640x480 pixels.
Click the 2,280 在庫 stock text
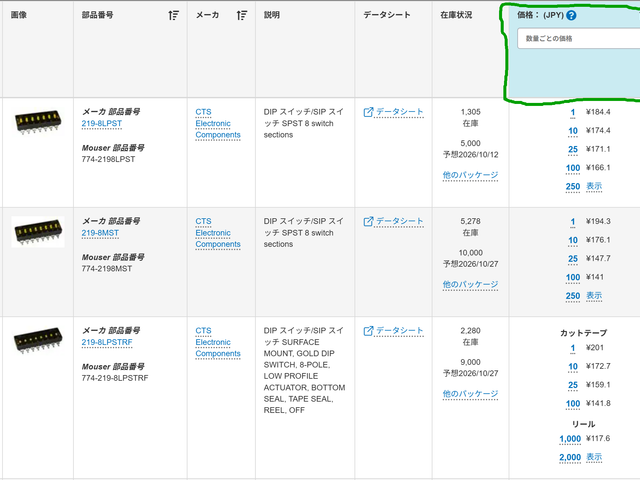(470, 336)
